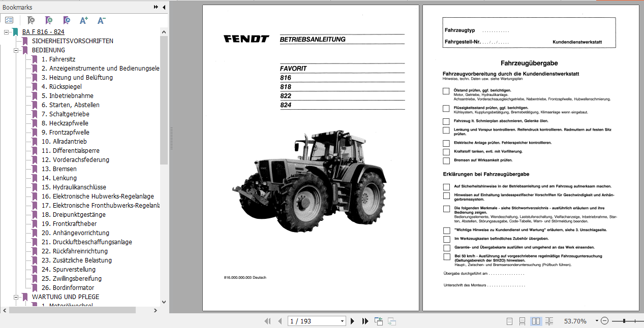
Task: Collapse the BA F 816 - 824 root node
Action: coord(6,32)
